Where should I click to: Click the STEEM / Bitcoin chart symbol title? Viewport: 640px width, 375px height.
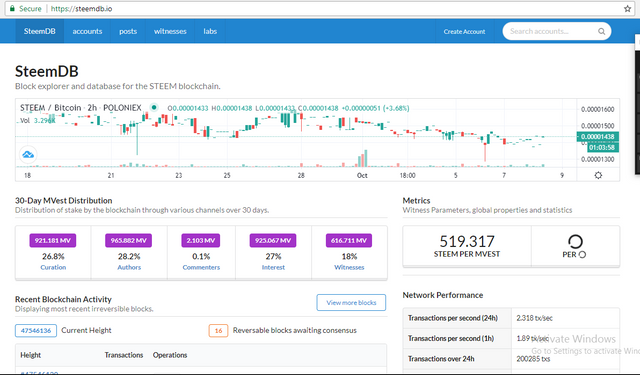pyautogui.click(x=81, y=108)
